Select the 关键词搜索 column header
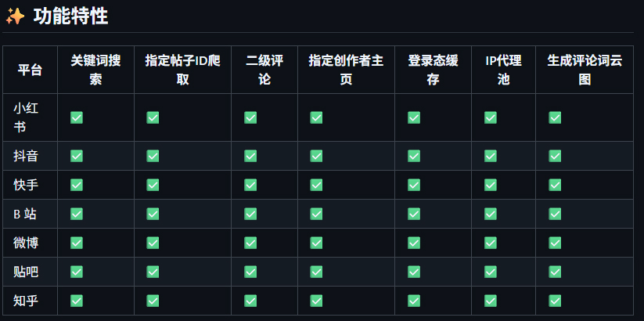Screen dimensions: 644x321 (95, 70)
